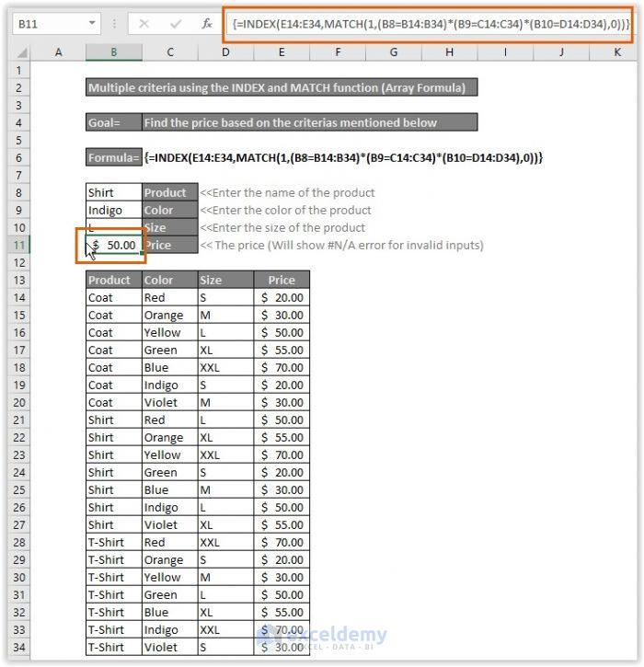Select 'Orange' cell in row 15
Viewport: 644px width, 667px height.
170,315
